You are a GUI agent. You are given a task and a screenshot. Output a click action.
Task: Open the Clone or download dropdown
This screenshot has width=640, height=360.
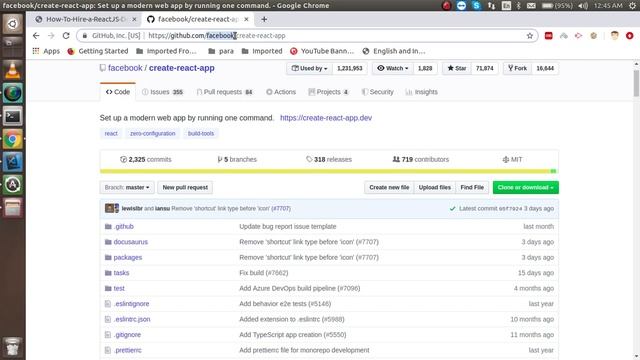526,187
